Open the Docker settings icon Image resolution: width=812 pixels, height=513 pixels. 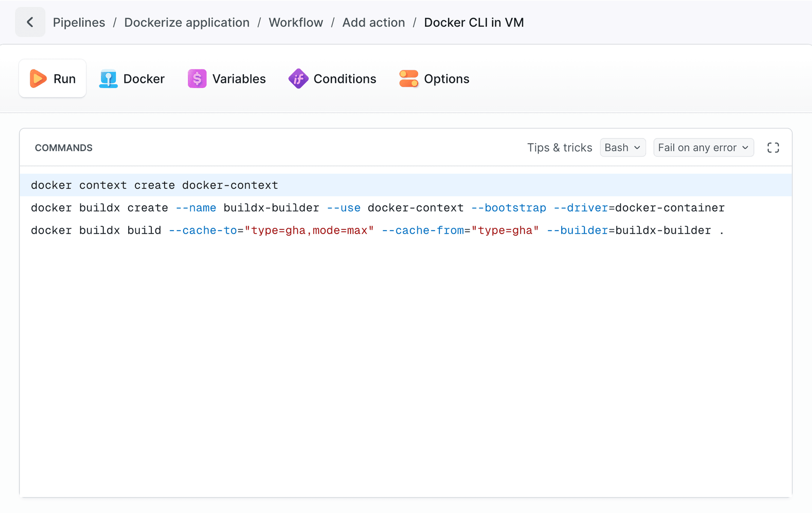[108, 78]
